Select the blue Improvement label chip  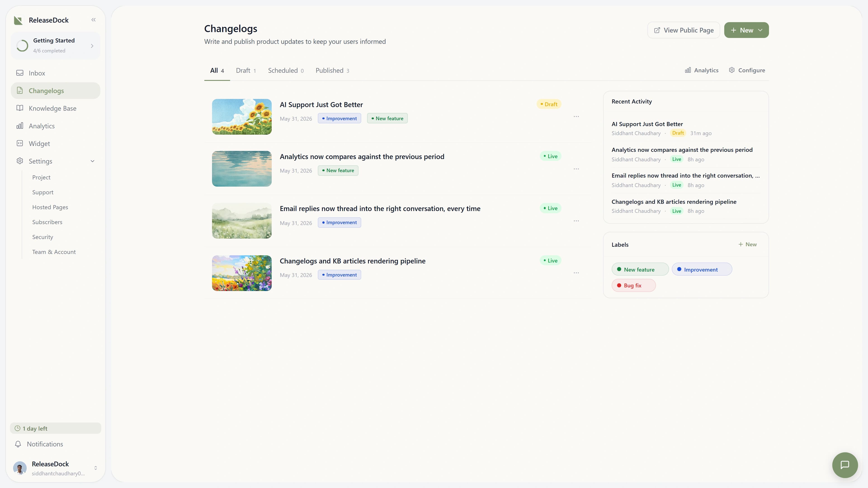tap(702, 270)
